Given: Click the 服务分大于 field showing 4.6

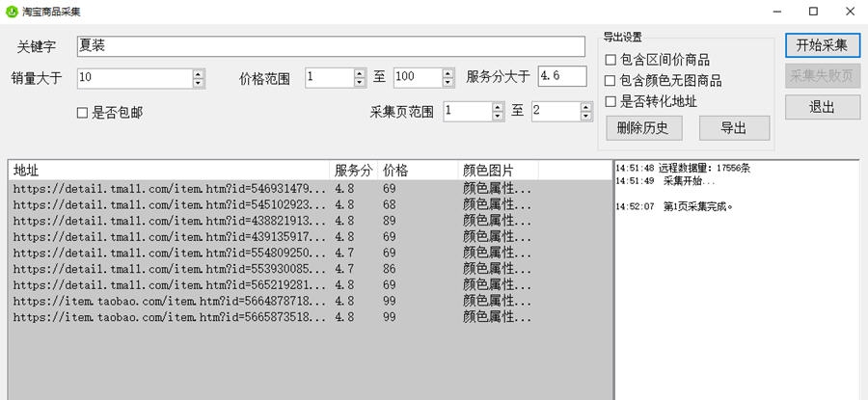Looking at the screenshot, I should [562, 76].
